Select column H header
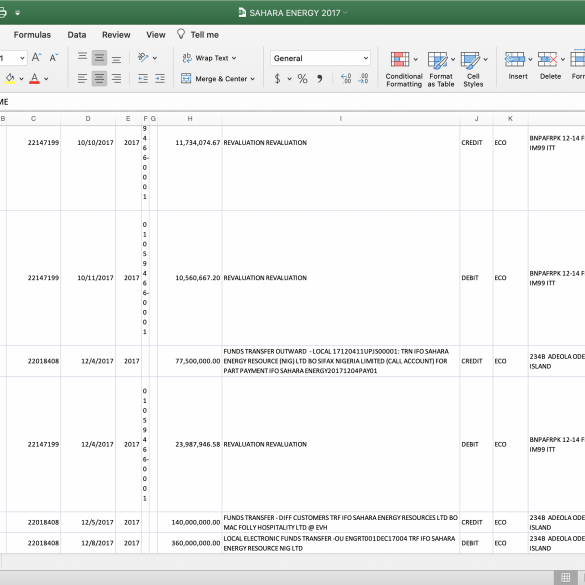 pyautogui.click(x=190, y=119)
